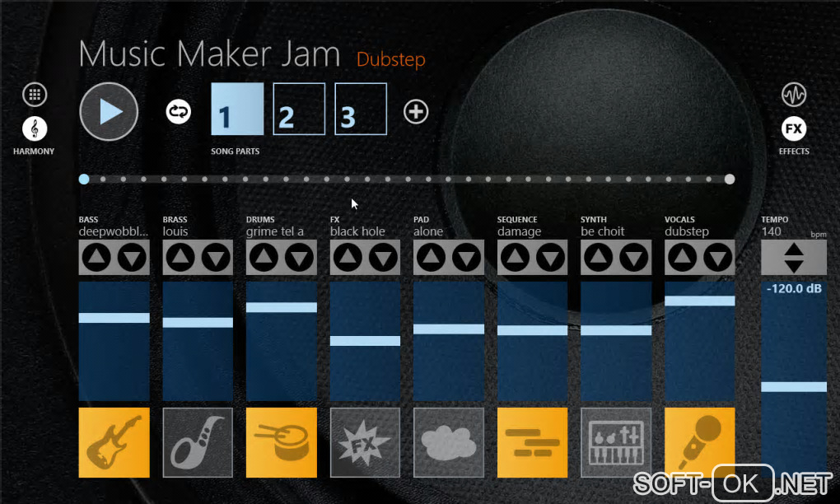The width and height of the screenshot is (840, 504).
Task: Select song part 1
Action: [x=237, y=109]
